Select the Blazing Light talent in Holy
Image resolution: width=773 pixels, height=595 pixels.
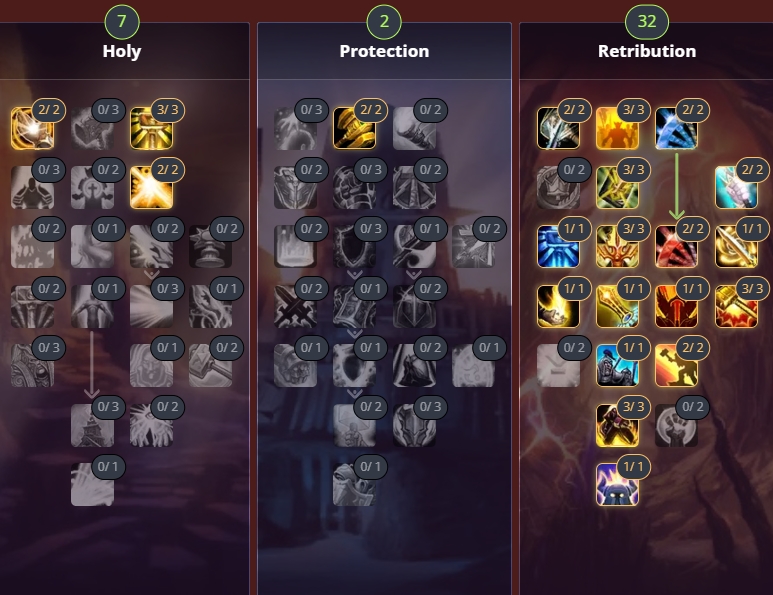click(x=151, y=187)
